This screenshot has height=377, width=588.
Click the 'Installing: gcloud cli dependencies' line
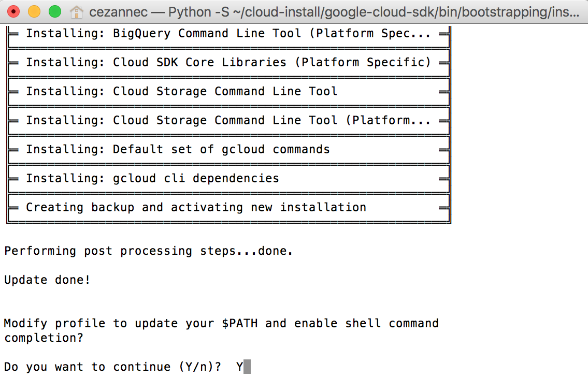tap(152, 179)
